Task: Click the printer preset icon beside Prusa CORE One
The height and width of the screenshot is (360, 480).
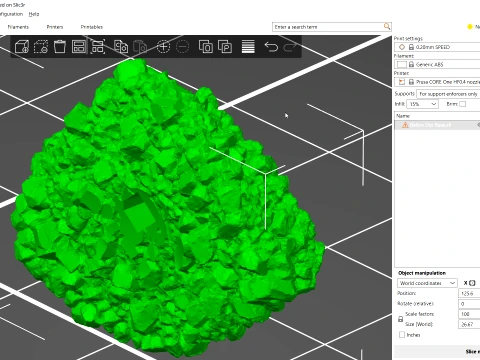Action: [402, 82]
